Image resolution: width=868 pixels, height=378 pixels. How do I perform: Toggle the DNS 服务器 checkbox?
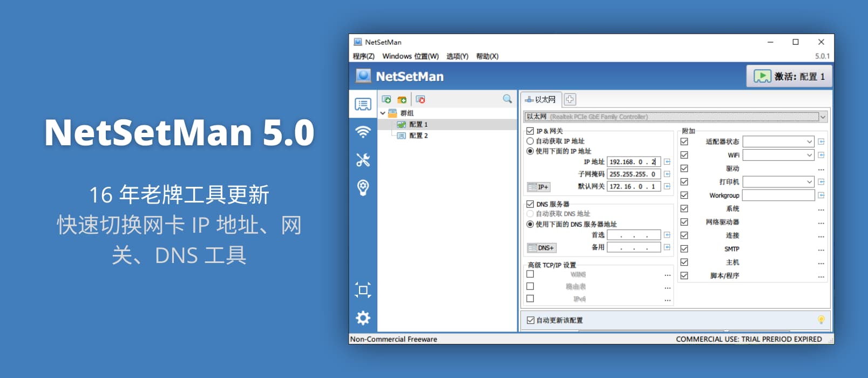tap(530, 204)
